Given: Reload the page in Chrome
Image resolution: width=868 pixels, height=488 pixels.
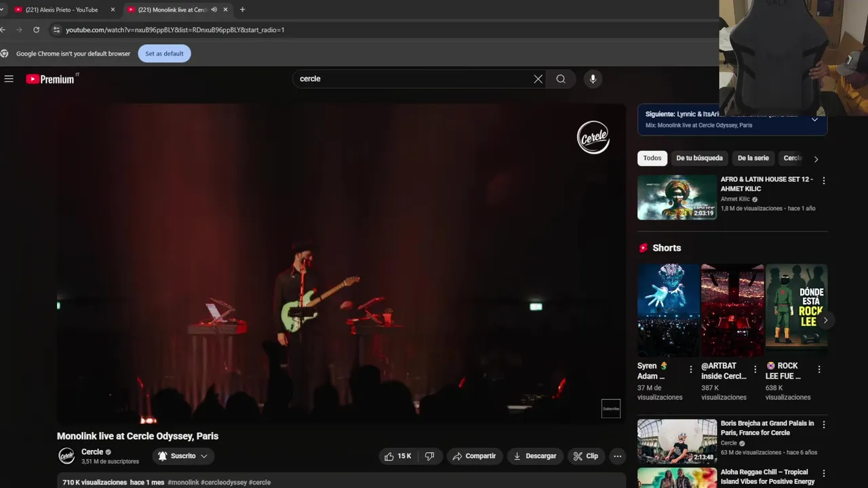Looking at the screenshot, I should tap(36, 30).
